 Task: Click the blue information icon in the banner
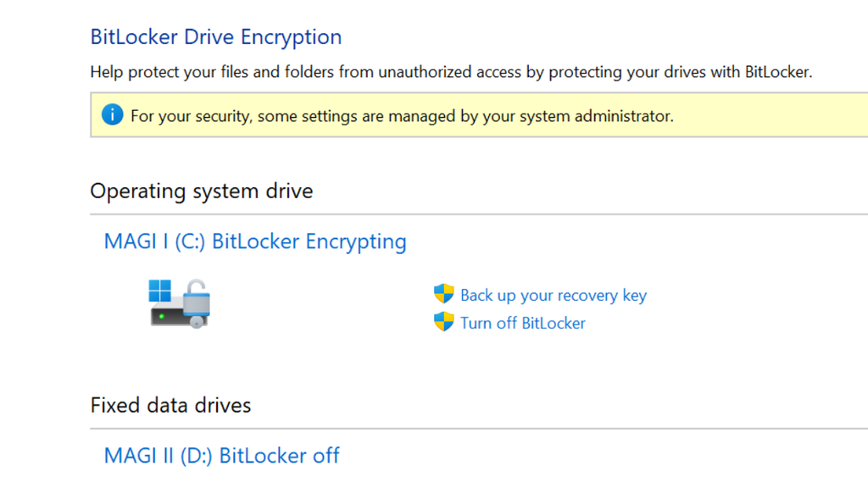[111, 114]
